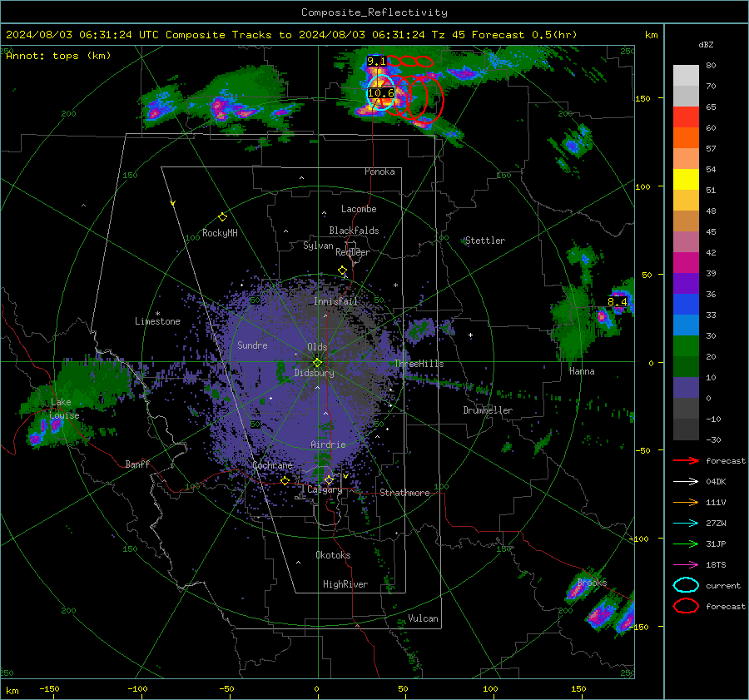Click the Vulcan city label
Viewport: 749px width, 700px height.
(x=423, y=618)
